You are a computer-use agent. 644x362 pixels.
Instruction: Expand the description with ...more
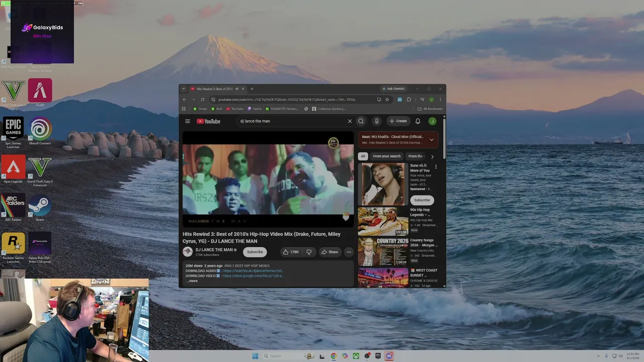coord(192,281)
